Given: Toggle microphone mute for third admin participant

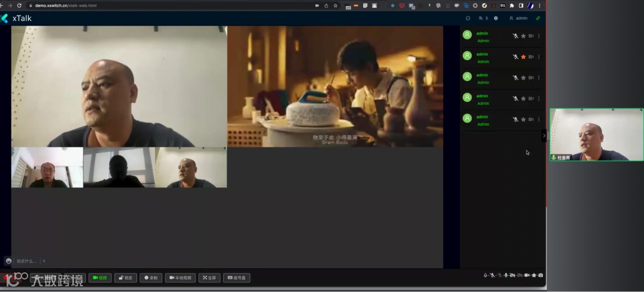Looking at the screenshot, I should tap(515, 77).
